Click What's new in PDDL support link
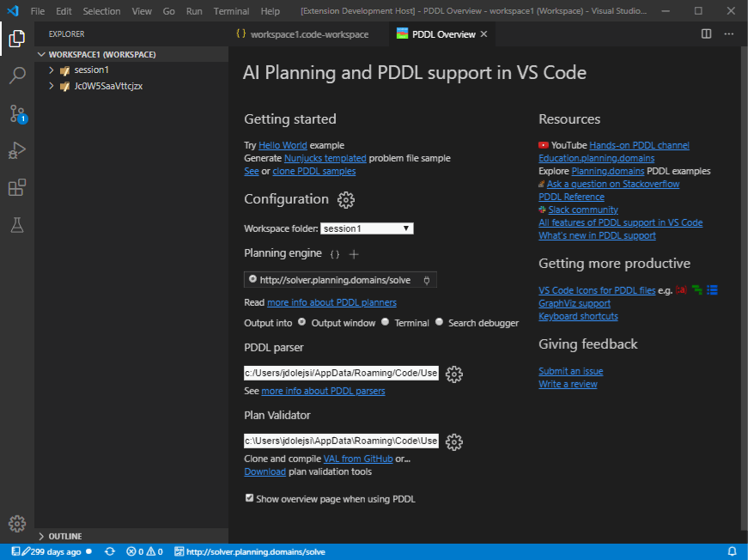 [x=597, y=235]
